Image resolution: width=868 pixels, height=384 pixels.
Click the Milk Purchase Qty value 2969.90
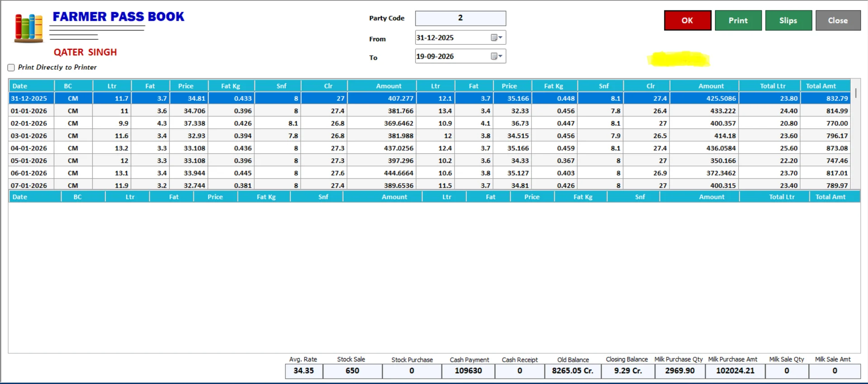680,371
